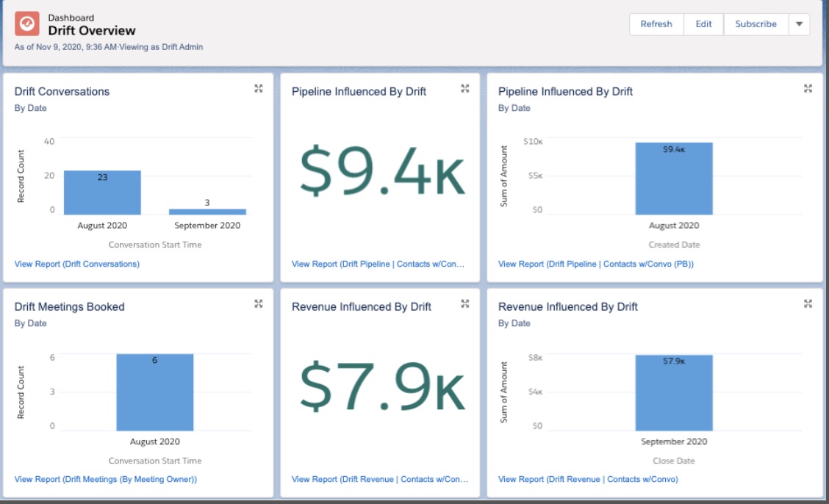Refresh the Drift Overview dashboard
The height and width of the screenshot is (504, 829).
(x=656, y=24)
